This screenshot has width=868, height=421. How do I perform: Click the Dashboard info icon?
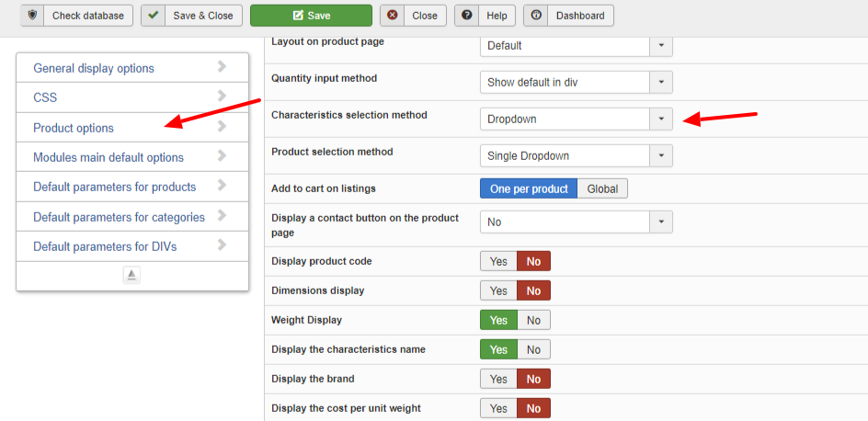[536, 16]
